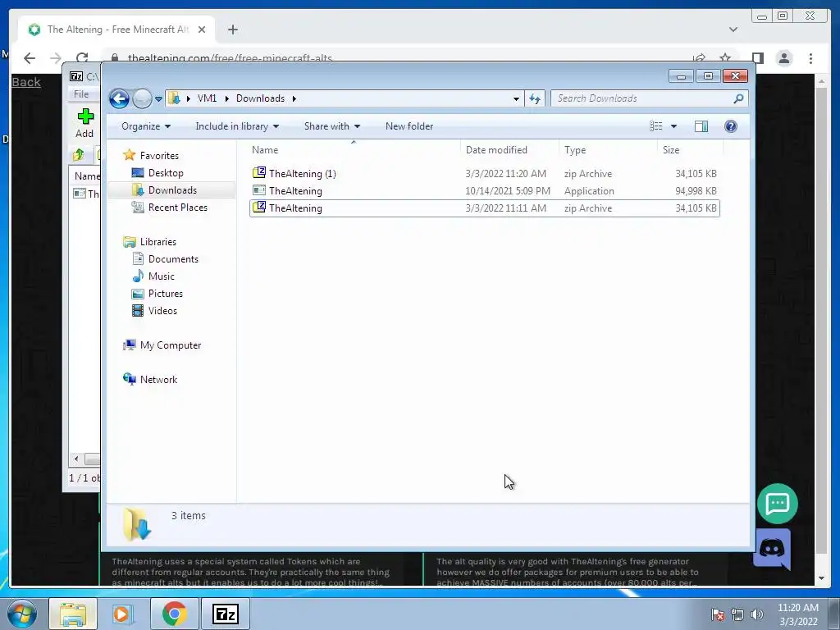The height and width of the screenshot is (630, 840).
Task: Open the Include in library menu
Action: (237, 126)
